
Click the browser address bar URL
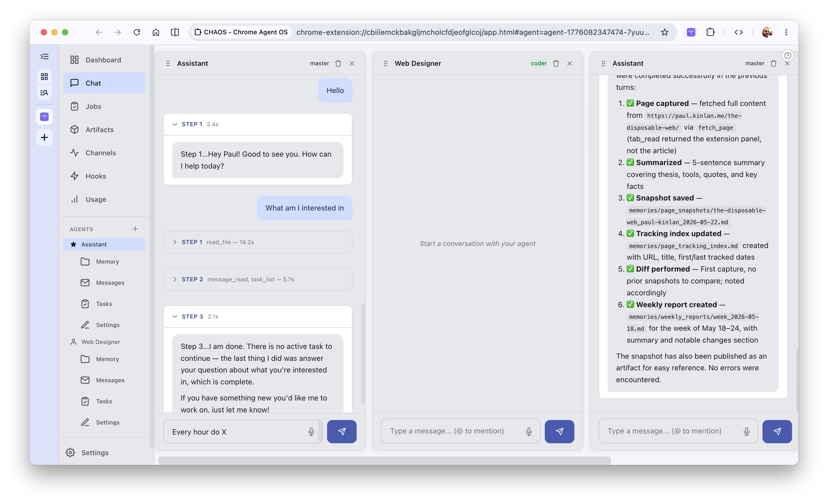(x=473, y=32)
